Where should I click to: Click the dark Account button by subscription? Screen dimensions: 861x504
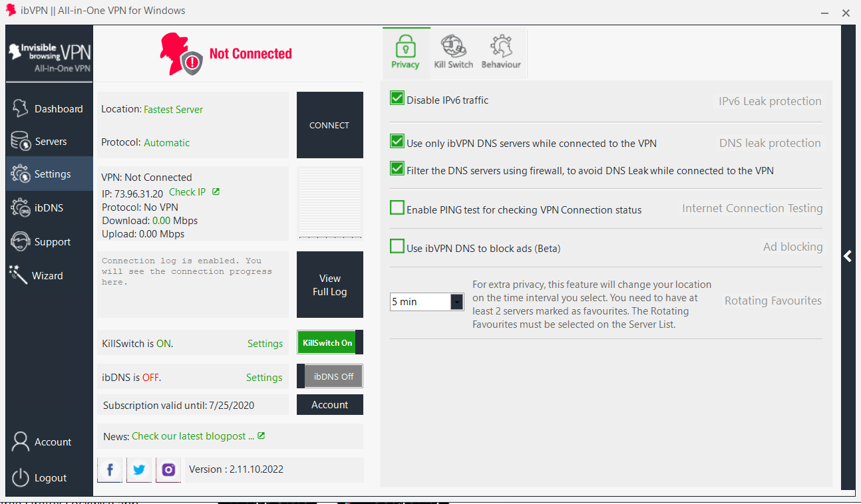330,404
